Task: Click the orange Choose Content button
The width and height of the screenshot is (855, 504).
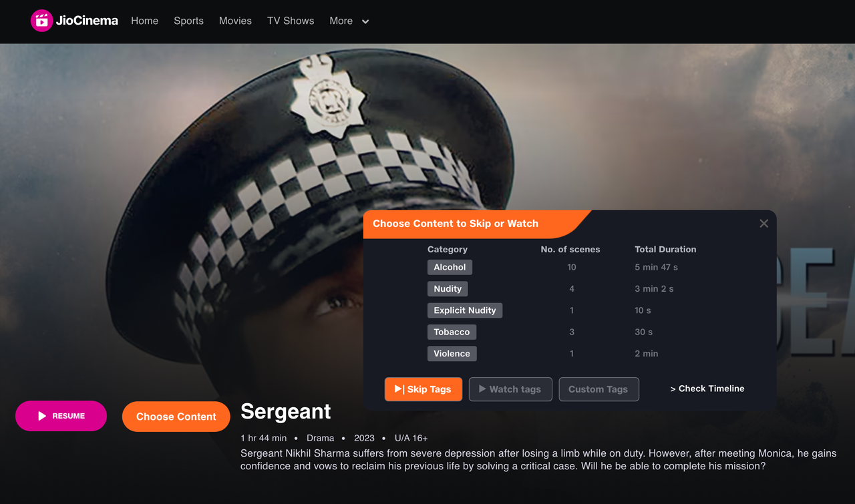Action: [x=176, y=417]
